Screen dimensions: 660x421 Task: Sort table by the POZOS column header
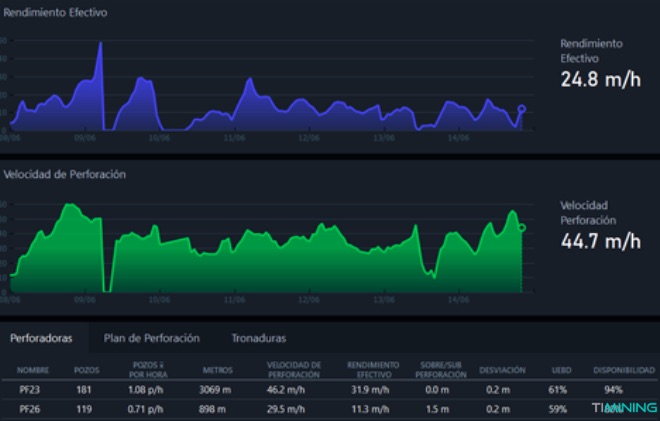tap(87, 370)
